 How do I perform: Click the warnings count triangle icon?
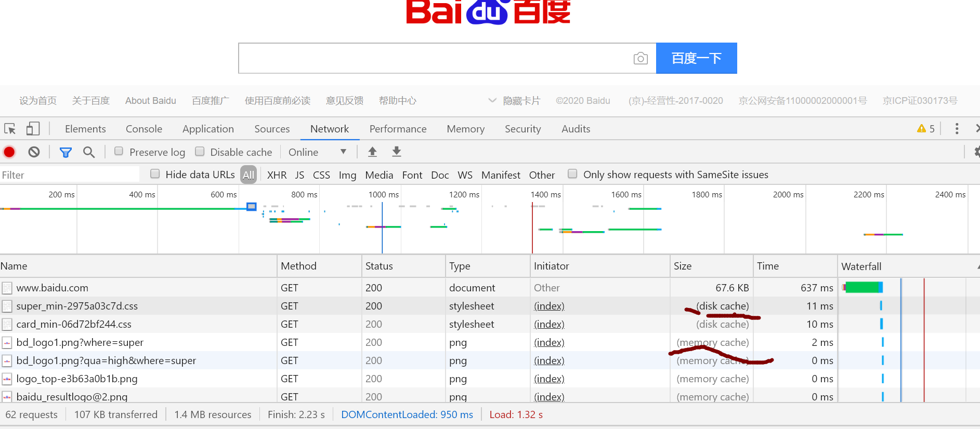pos(921,128)
